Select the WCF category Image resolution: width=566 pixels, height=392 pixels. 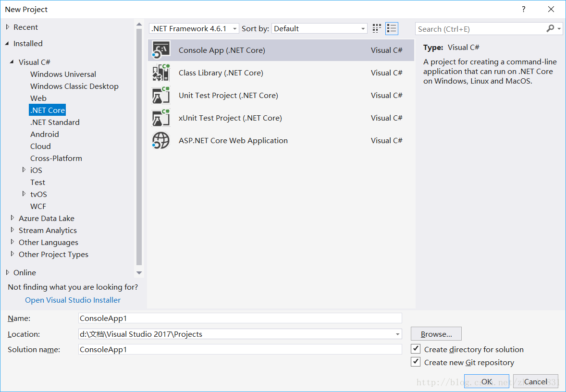tap(38, 206)
